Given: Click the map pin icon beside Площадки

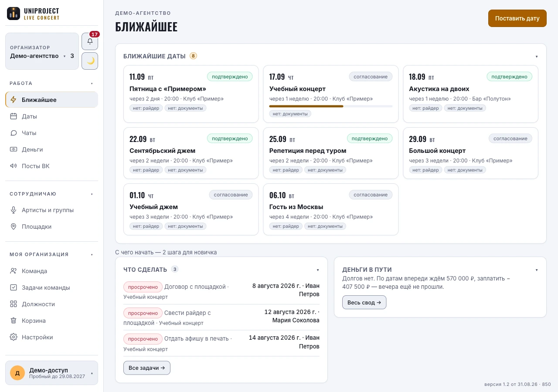Looking at the screenshot, I should [x=14, y=226].
